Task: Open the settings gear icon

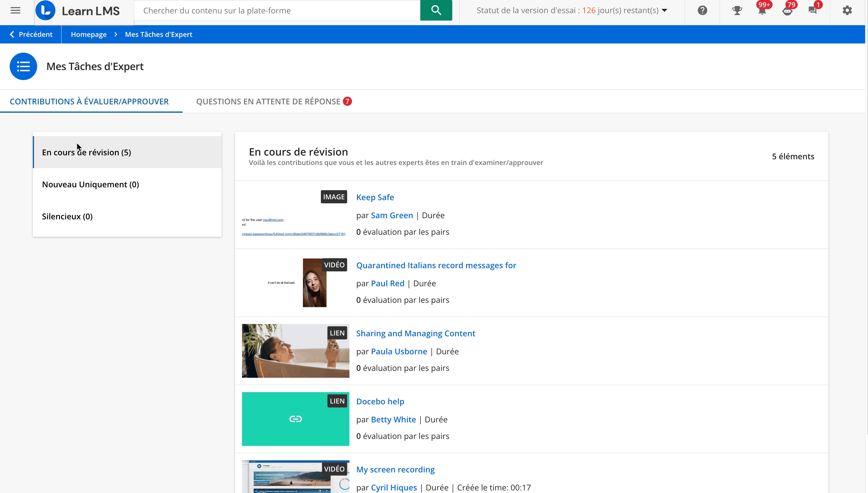Action: [847, 11]
